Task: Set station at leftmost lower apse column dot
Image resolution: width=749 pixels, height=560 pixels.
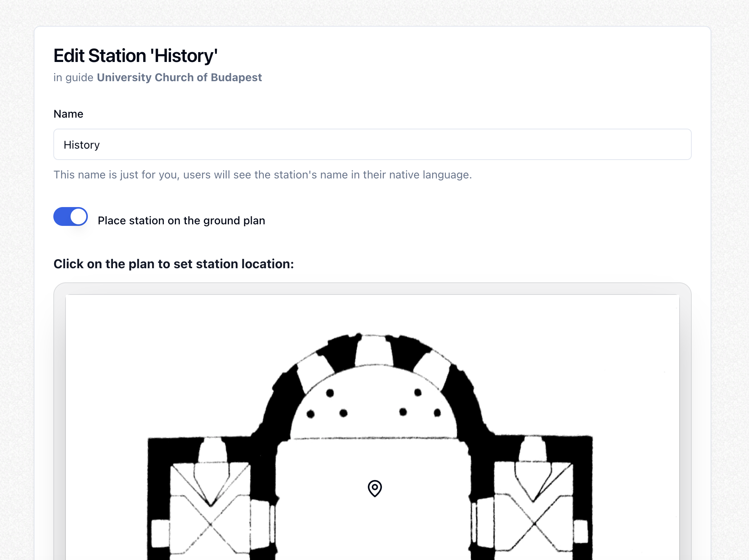Action: [311, 414]
